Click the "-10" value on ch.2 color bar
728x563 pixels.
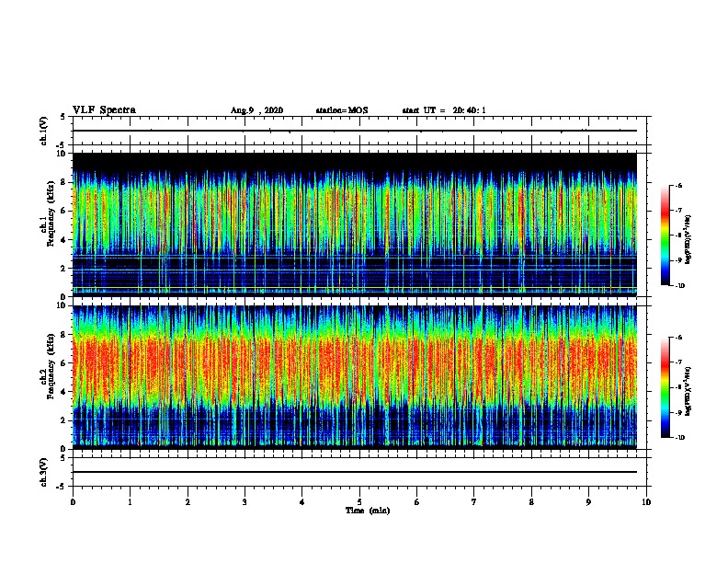(x=679, y=438)
